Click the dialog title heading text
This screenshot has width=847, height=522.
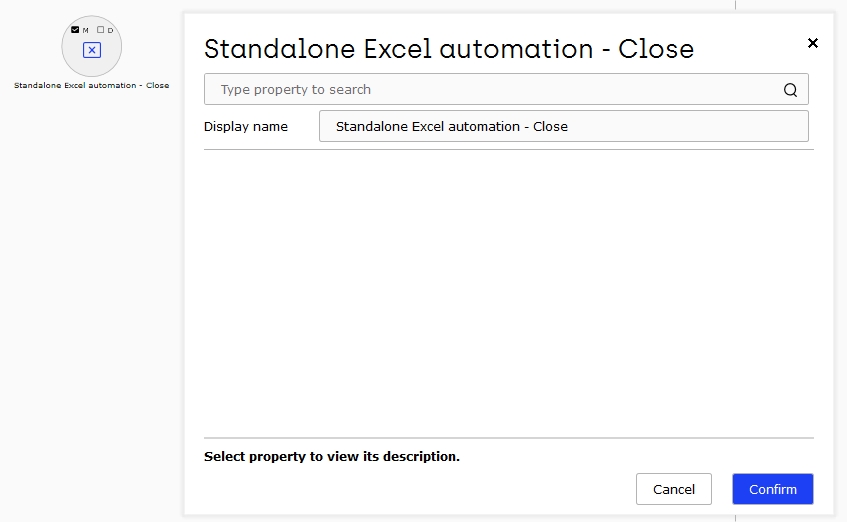(449, 49)
